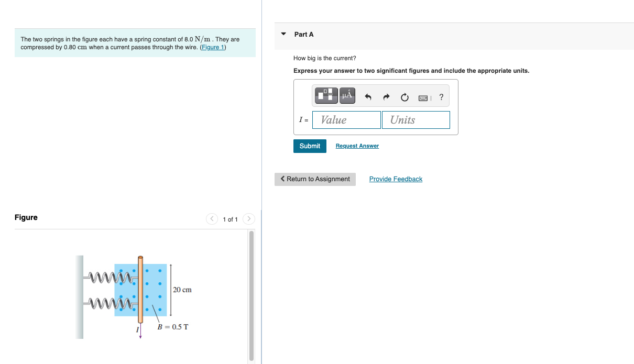The width and height of the screenshot is (634, 364).
Task: Return to Assignment
Action: pyautogui.click(x=315, y=179)
